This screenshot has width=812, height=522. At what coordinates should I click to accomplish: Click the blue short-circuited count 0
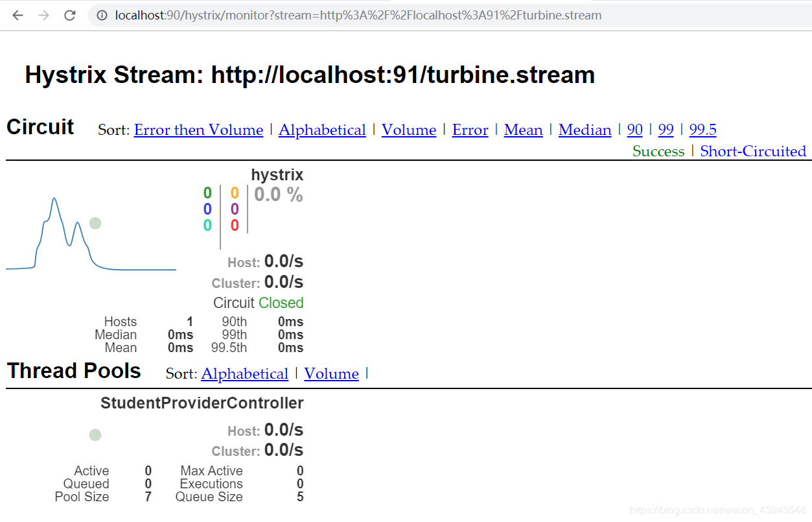point(207,209)
